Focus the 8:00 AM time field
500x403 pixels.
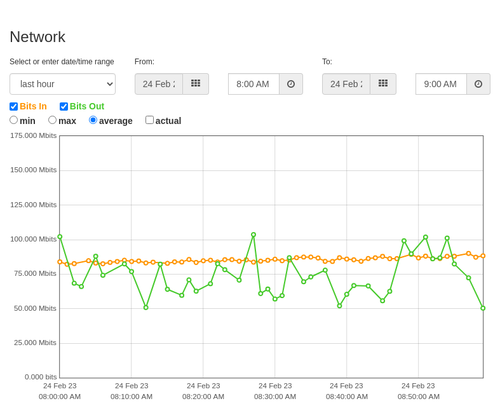pos(254,84)
